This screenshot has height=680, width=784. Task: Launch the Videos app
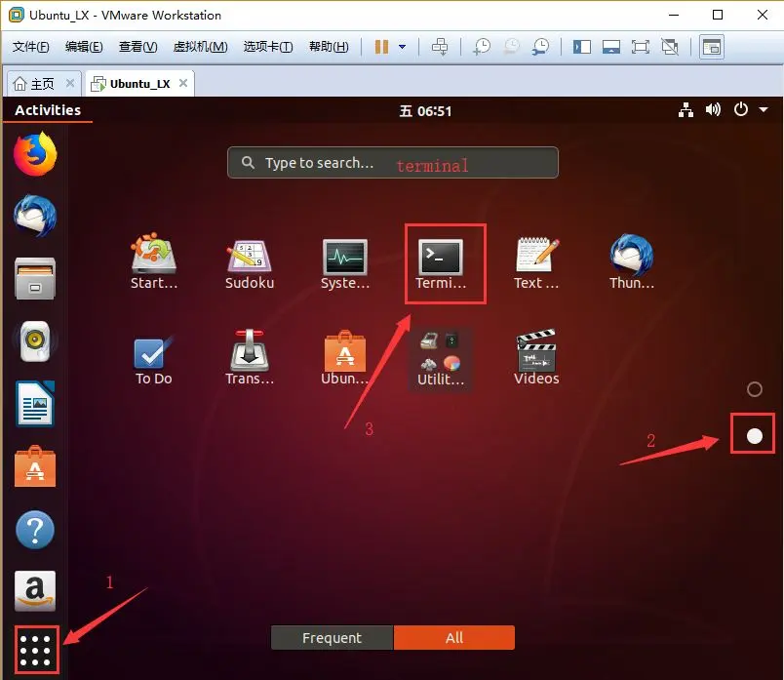(536, 357)
